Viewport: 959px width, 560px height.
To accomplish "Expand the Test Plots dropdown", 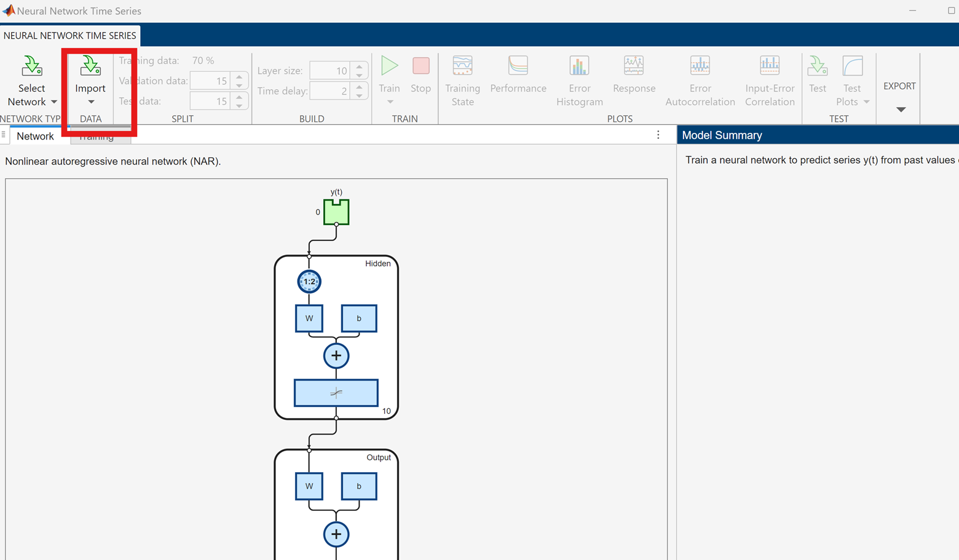I will (866, 102).
